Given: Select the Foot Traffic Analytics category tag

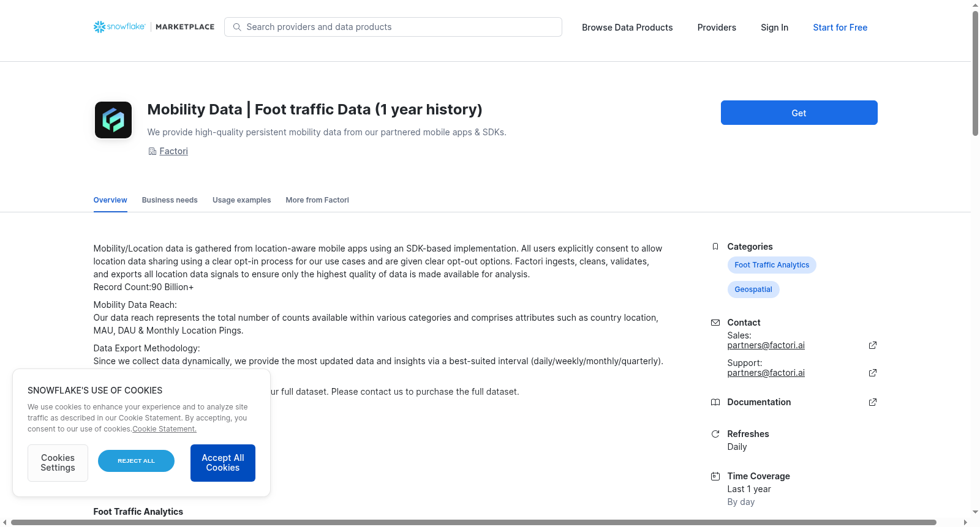Looking at the screenshot, I should [x=772, y=265].
